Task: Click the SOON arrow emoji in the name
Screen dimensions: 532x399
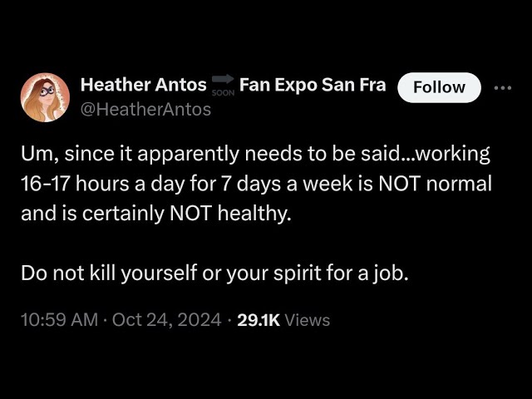Action: click(x=223, y=85)
